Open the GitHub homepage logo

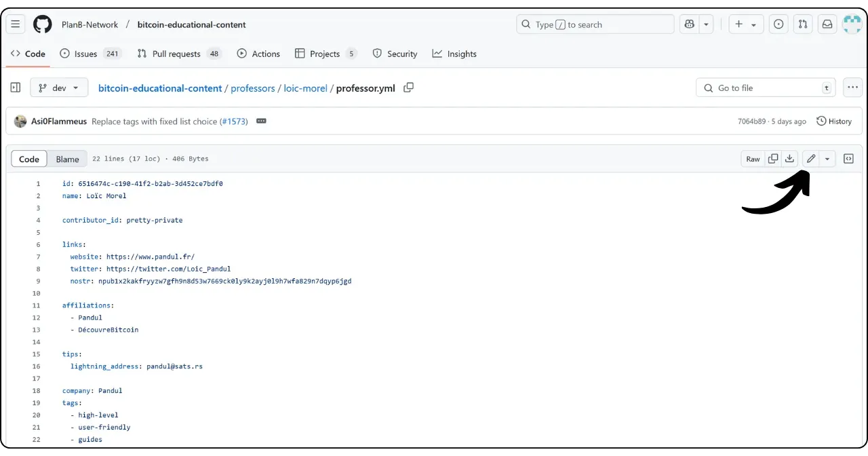pyautogui.click(x=43, y=24)
